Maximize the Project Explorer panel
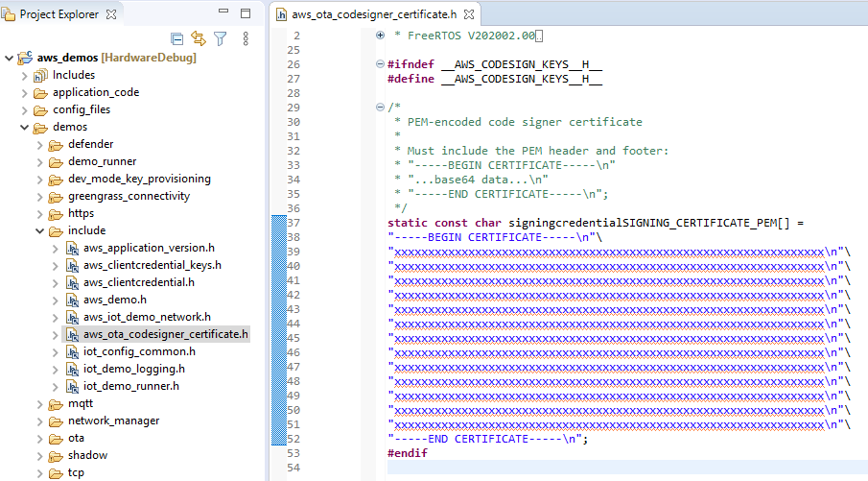Image resolution: width=868 pixels, height=481 pixels. coord(246,13)
